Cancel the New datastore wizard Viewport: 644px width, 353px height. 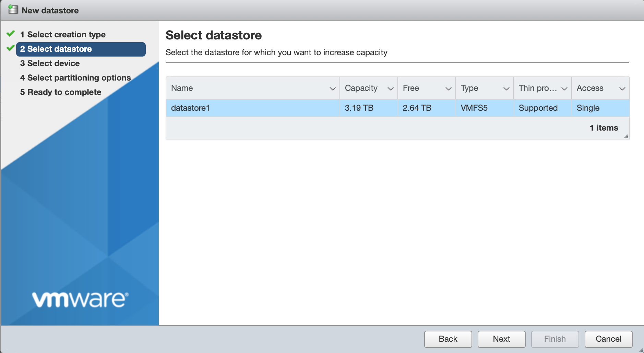608,339
